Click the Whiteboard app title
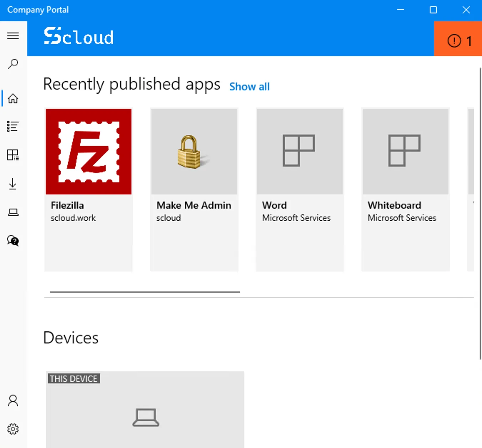482x448 pixels. (x=395, y=205)
